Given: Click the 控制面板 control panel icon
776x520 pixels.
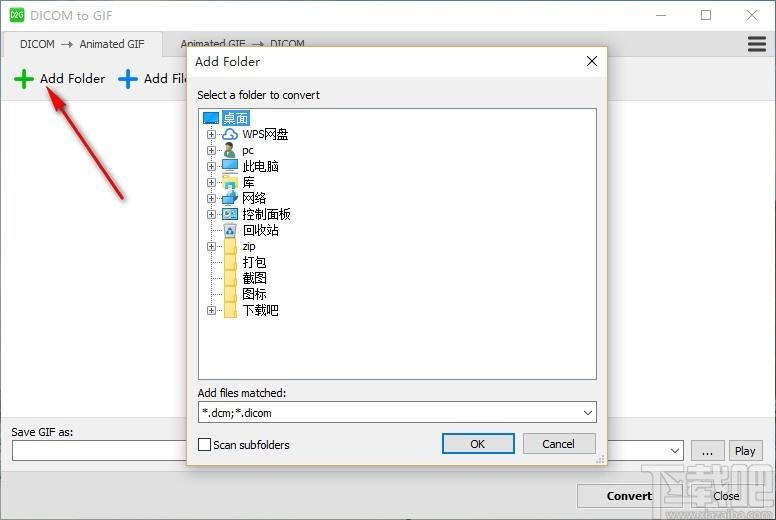Looking at the screenshot, I should pyautogui.click(x=230, y=214).
